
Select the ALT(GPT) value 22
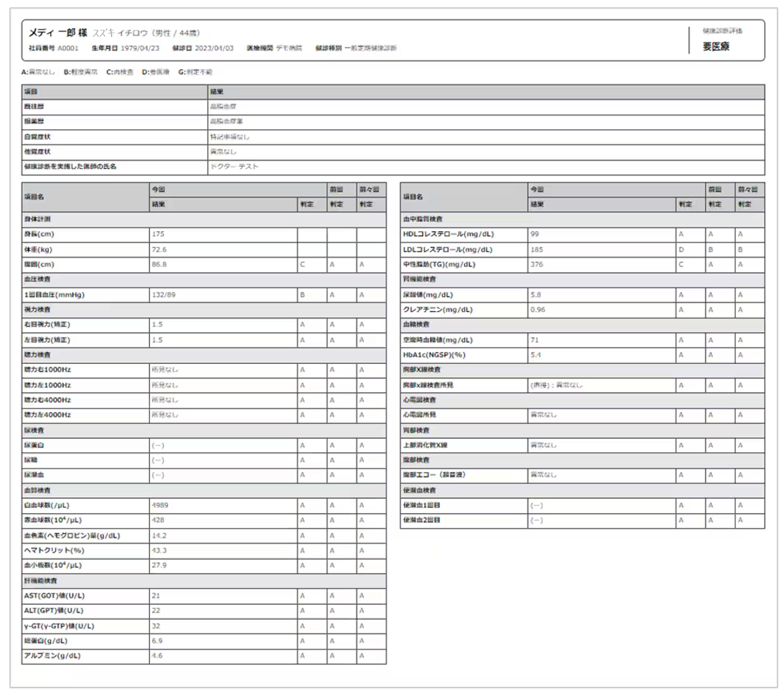tap(156, 611)
